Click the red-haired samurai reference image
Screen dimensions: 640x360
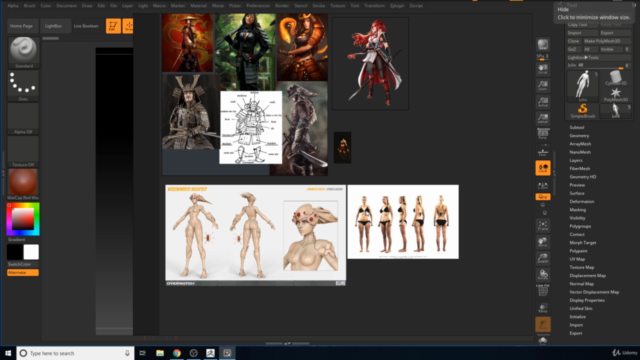370,63
